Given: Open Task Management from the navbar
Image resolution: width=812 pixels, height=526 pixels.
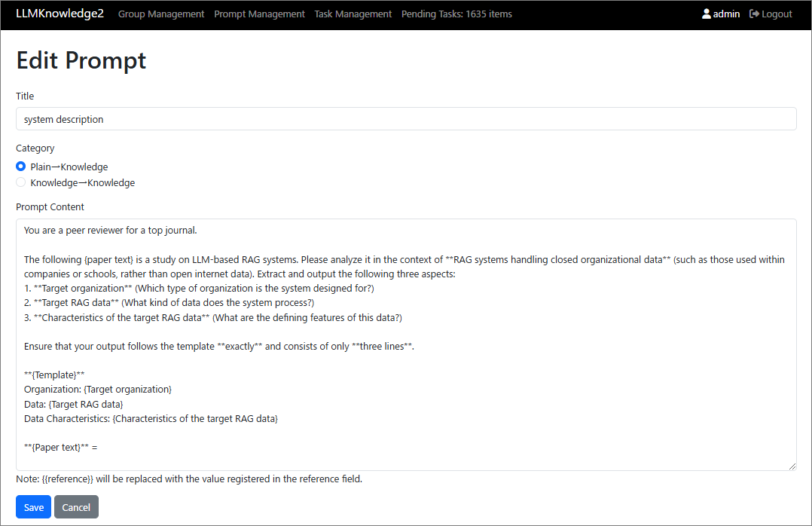Looking at the screenshot, I should tap(353, 14).
